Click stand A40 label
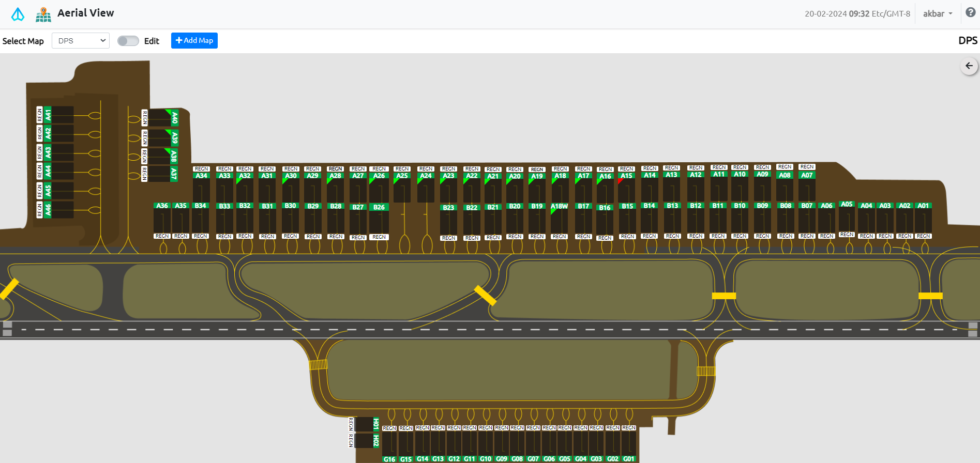980x463 pixels. pyautogui.click(x=174, y=117)
